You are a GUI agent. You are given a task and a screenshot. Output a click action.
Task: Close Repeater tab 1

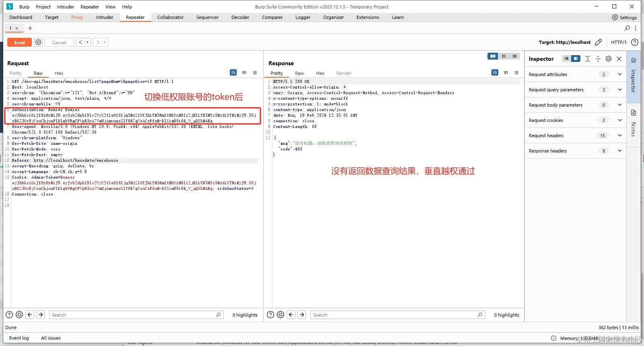[x=17, y=28]
